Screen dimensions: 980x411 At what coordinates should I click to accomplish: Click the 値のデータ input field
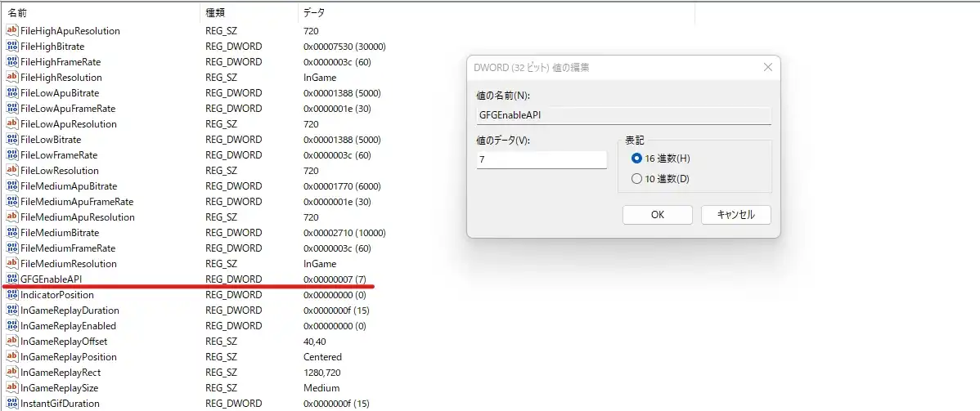coord(541,160)
